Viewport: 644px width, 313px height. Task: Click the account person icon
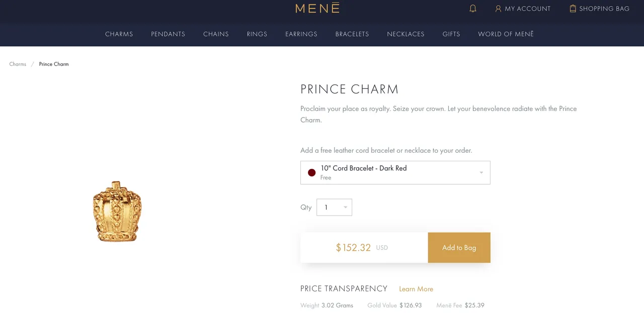(498, 9)
